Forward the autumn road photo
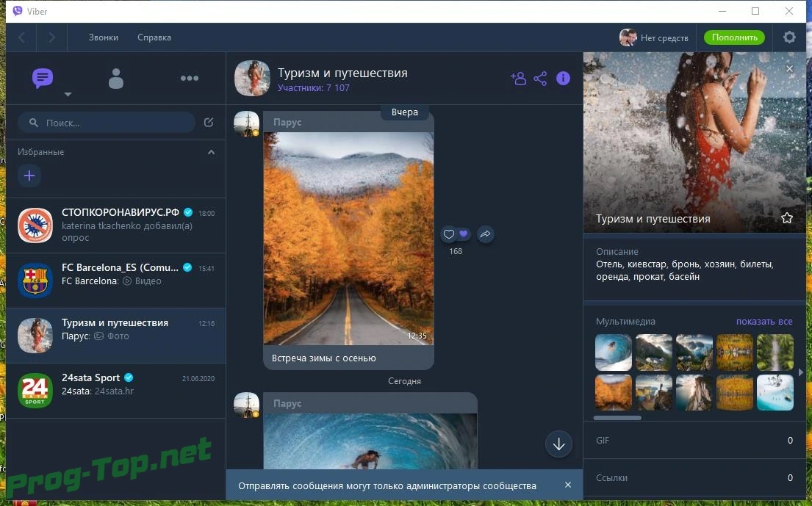Image resolution: width=812 pixels, height=506 pixels. click(485, 234)
